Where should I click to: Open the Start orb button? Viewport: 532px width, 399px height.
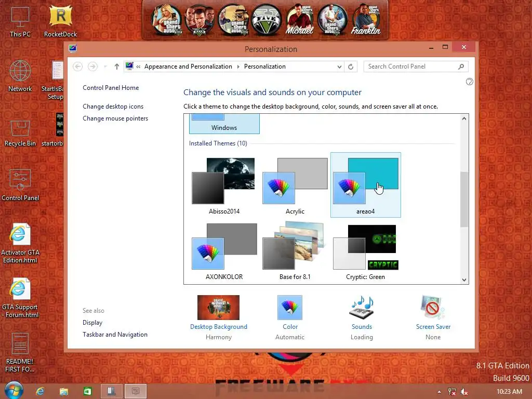click(x=14, y=391)
